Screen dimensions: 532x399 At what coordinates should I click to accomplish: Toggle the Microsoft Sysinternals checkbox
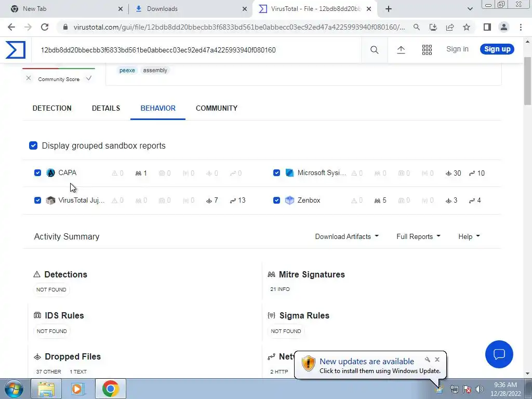click(x=276, y=173)
